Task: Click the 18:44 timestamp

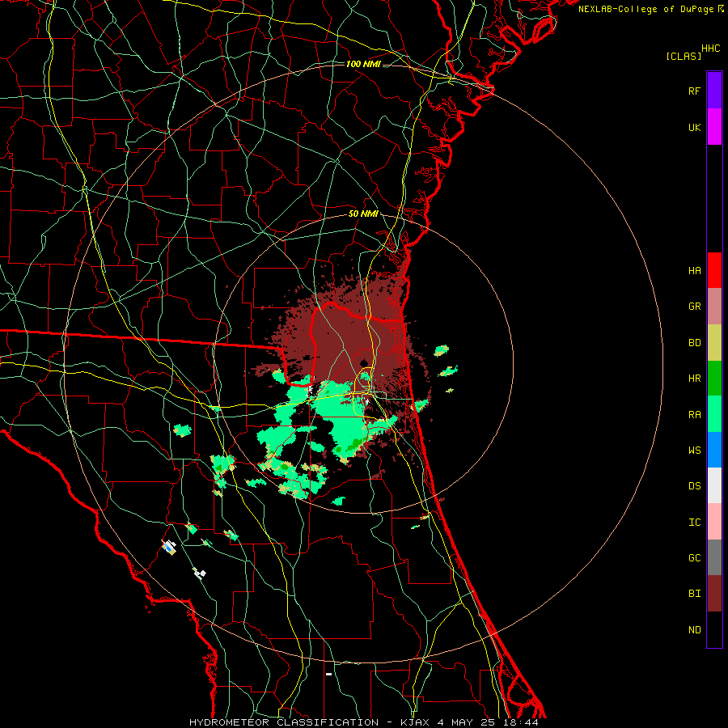Action: click(x=521, y=722)
